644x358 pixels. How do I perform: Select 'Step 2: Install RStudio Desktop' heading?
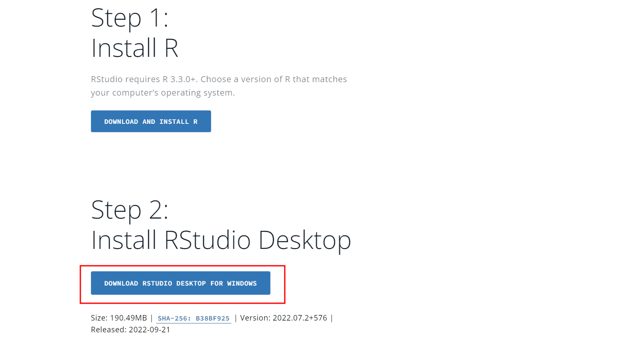(221, 225)
